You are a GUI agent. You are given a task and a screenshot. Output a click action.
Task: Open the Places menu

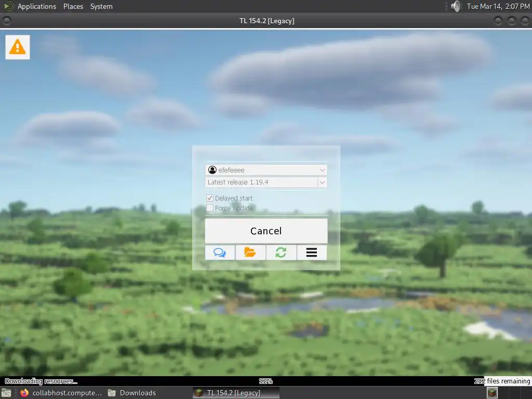73,6
